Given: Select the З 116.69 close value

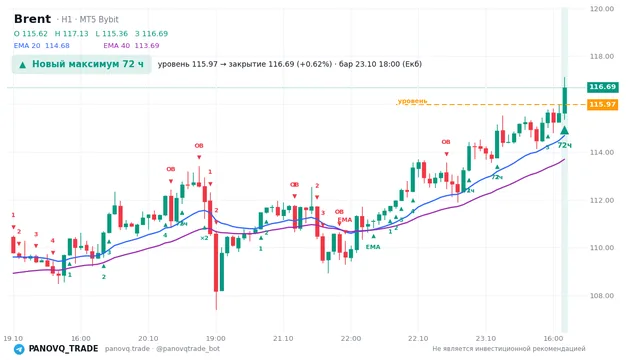Looking at the screenshot, I should (151, 33).
